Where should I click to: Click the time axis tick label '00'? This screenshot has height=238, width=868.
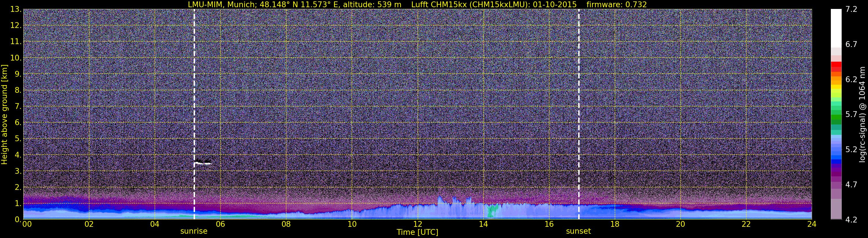tap(27, 224)
